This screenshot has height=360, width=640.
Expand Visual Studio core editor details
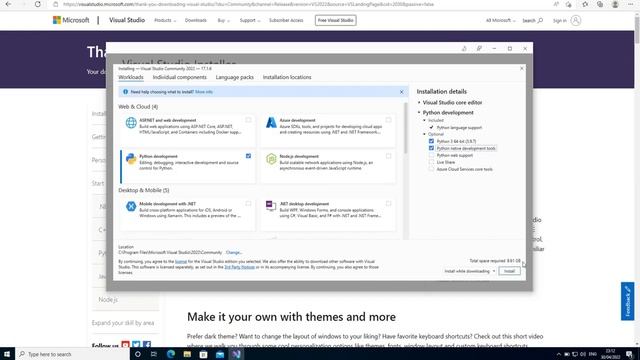419,102
